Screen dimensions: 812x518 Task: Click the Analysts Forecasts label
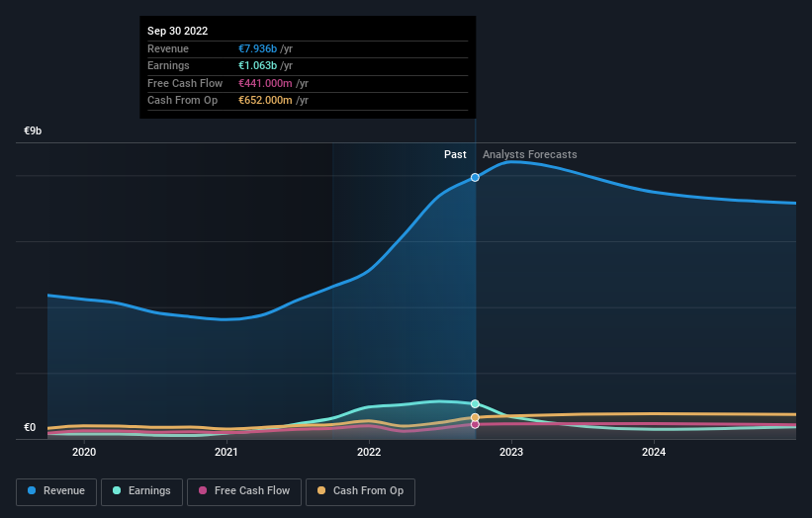click(x=530, y=154)
